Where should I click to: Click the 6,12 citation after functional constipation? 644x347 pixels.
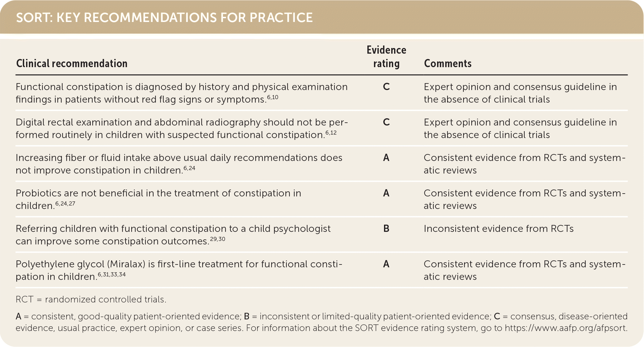pos(331,133)
